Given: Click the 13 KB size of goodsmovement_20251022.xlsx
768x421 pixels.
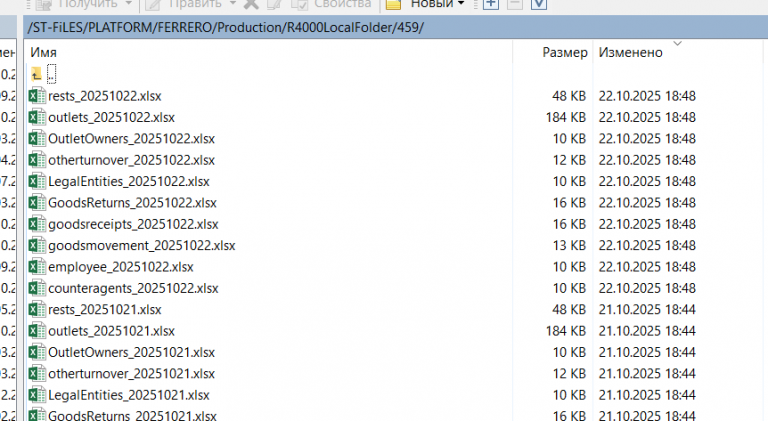Looking at the screenshot, I should tap(569, 245).
